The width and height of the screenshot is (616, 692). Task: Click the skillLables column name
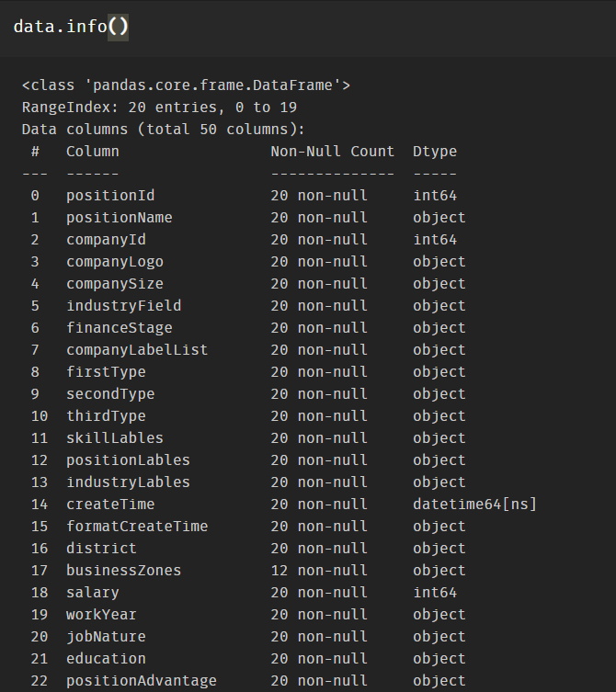(114, 438)
